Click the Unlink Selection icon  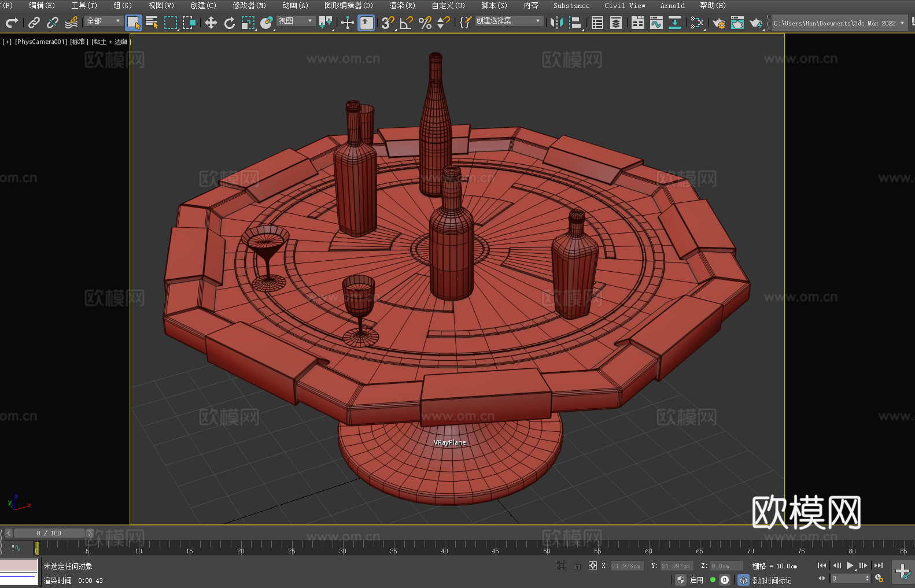(53, 23)
